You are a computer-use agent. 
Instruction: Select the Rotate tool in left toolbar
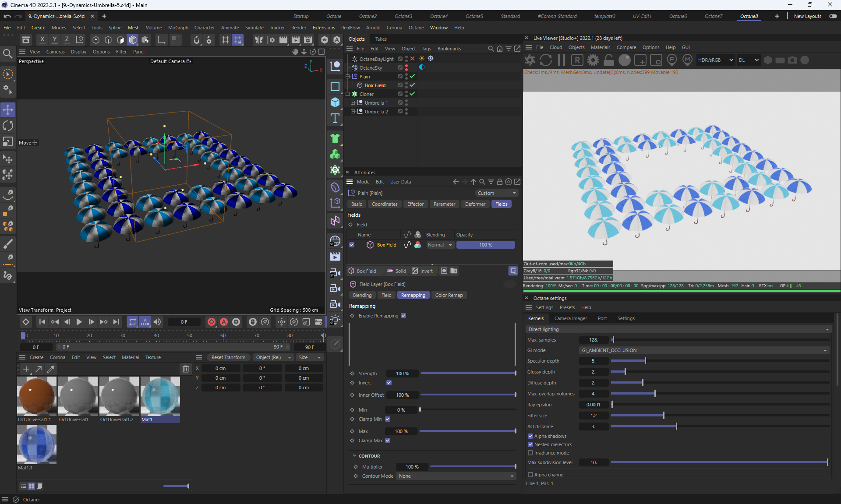8,126
